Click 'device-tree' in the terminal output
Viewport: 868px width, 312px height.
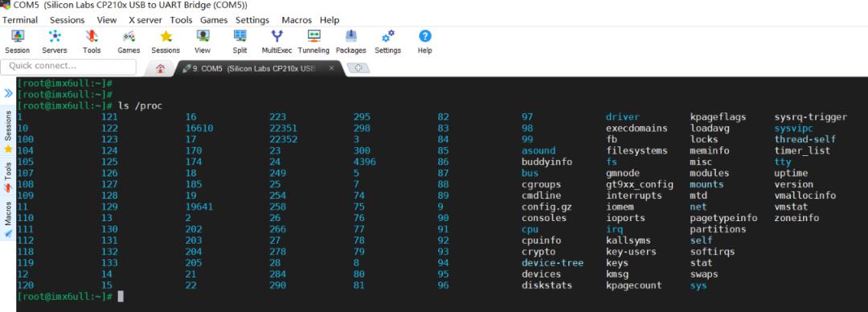coord(552,263)
